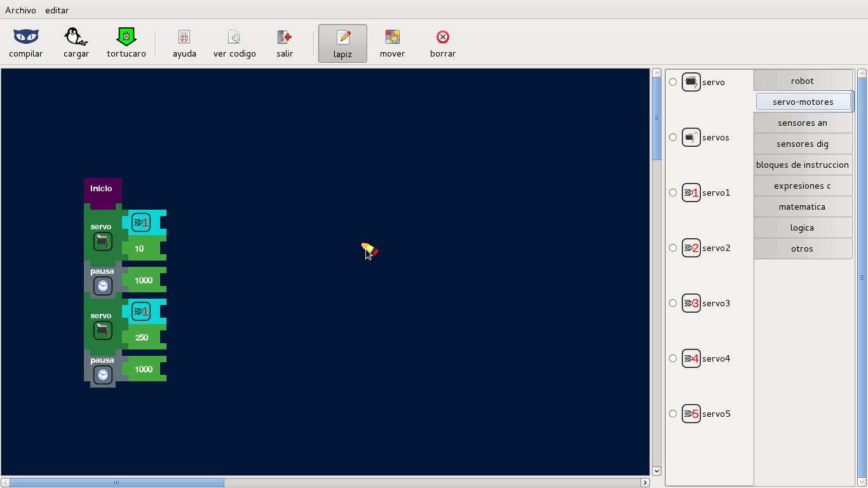This screenshot has height=488, width=868.
Task: Select the lapiz pencil tool
Action: click(x=342, y=43)
